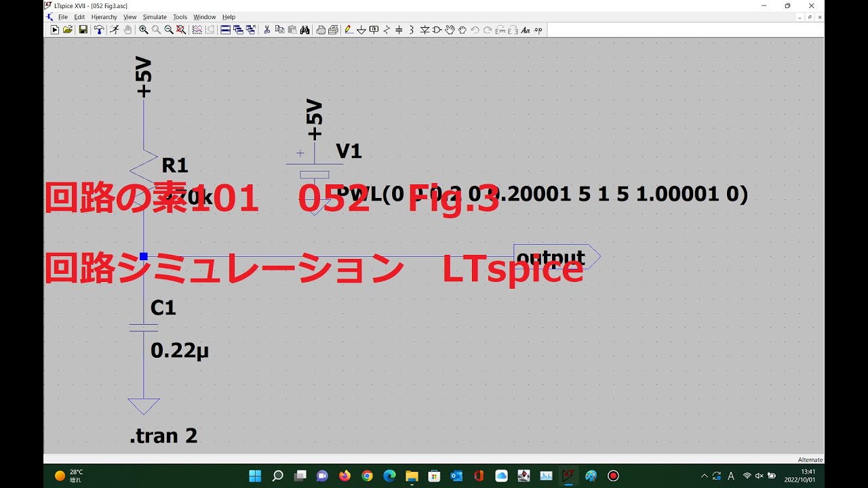The image size is (868, 488).
Task: Open the Edit menu
Action: tap(79, 17)
